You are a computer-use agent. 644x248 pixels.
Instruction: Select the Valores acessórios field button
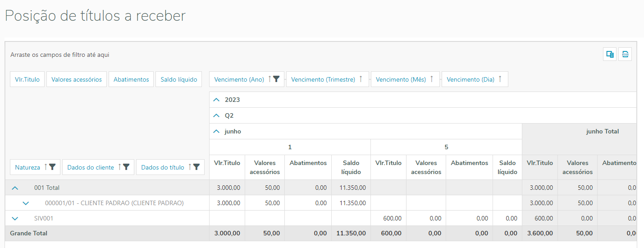[x=77, y=79]
